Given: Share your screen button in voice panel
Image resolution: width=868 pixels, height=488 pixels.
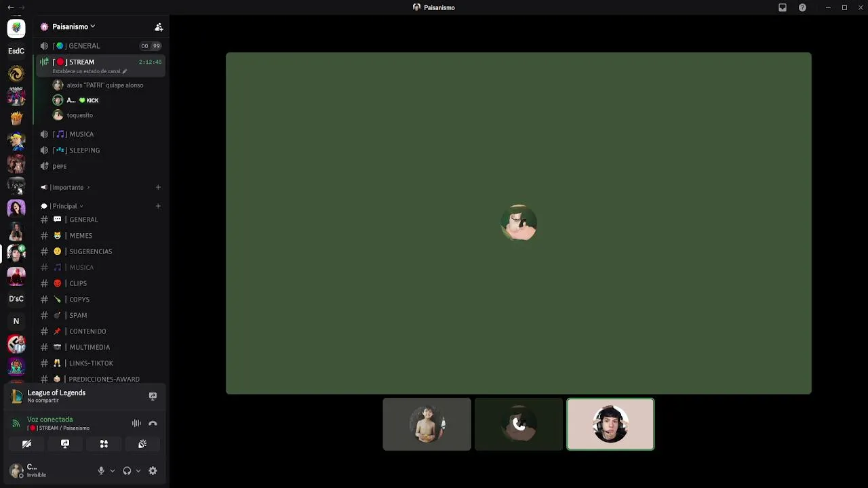Looking at the screenshot, I should point(65,444).
